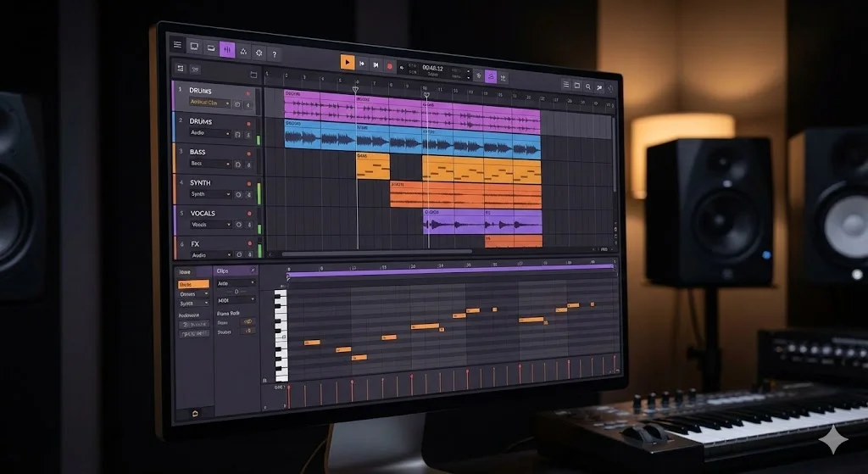Click the purple VOCALS audio clip
Image resolution: width=868 pixels, height=474 pixels.
(481, 224)
